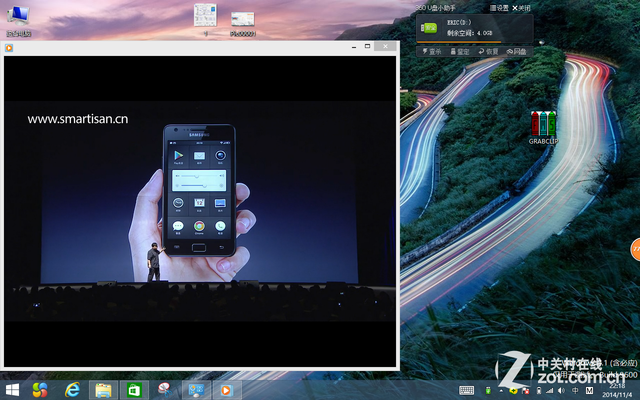Select the computer desktop icon
640x400 pixels.
[x=18, y=21]
